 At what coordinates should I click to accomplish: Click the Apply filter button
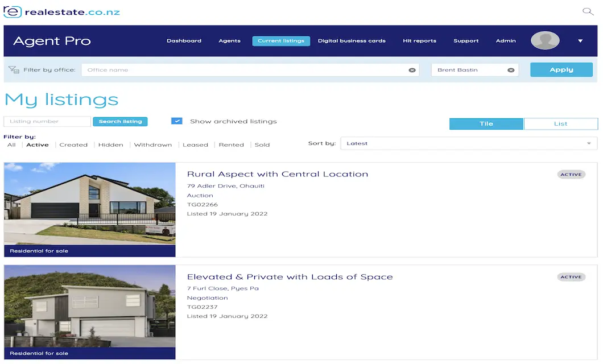[561, 69]
